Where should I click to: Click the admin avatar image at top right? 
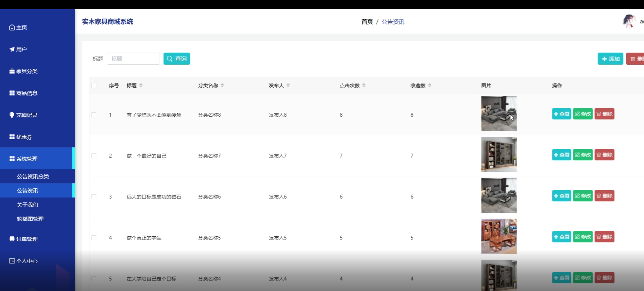point(629,22)
